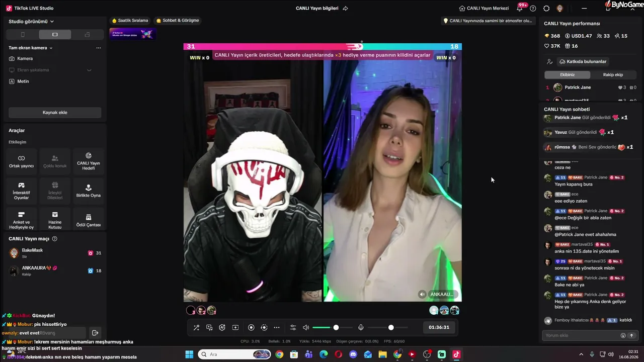The height and width of the screenshot is (362, 644).
Task: Open the emoji picker in comment box
Action: click(623, 335)
